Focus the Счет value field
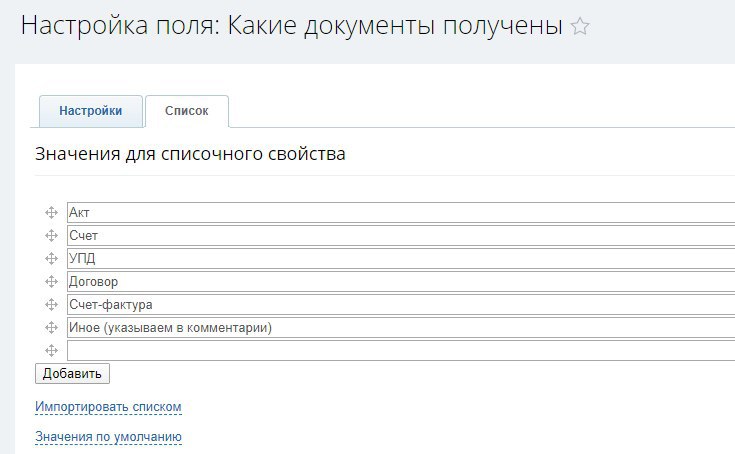 pos(401,236)
